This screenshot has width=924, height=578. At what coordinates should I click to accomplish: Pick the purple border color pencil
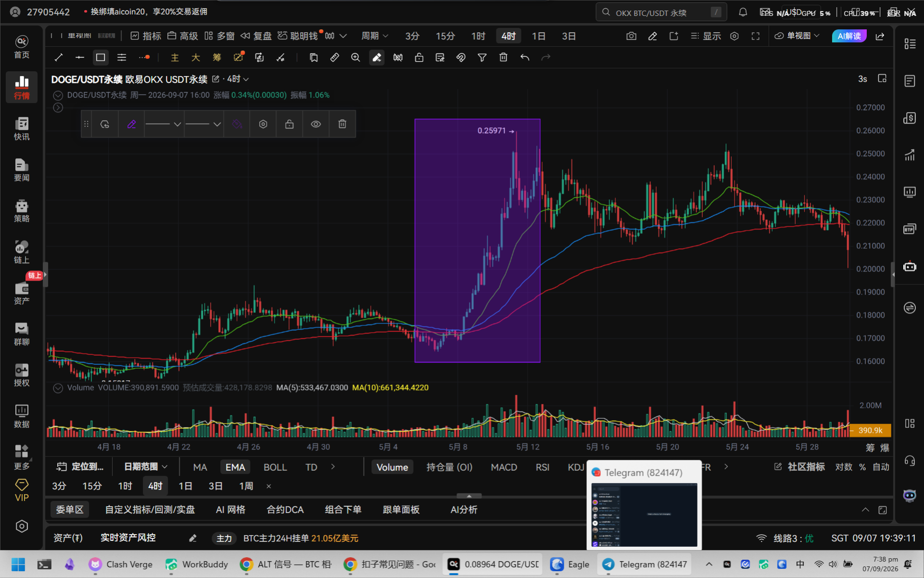(x=131, y=124)
